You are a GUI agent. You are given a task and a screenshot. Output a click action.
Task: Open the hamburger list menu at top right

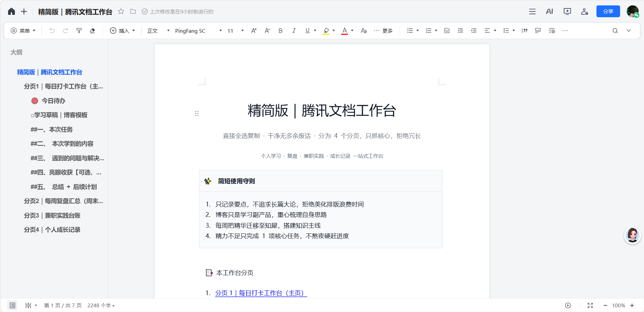coord(532,11)
